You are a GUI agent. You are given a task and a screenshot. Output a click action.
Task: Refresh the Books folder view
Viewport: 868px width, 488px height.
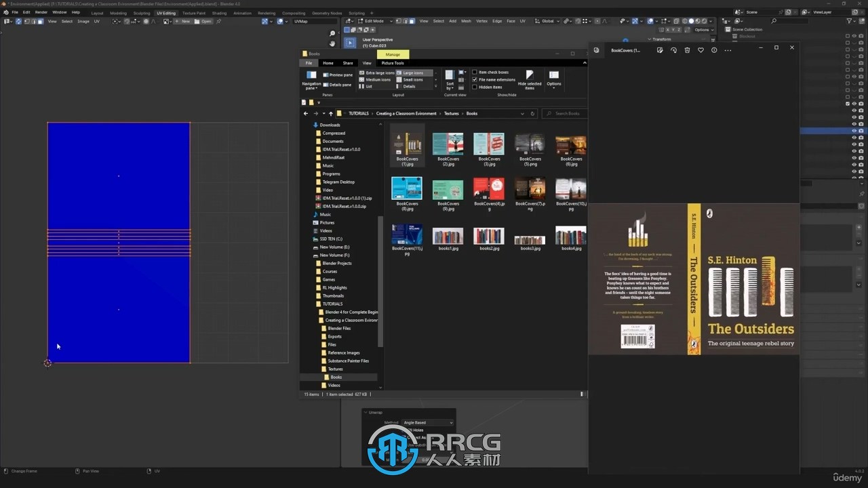[x=532, y=113]
